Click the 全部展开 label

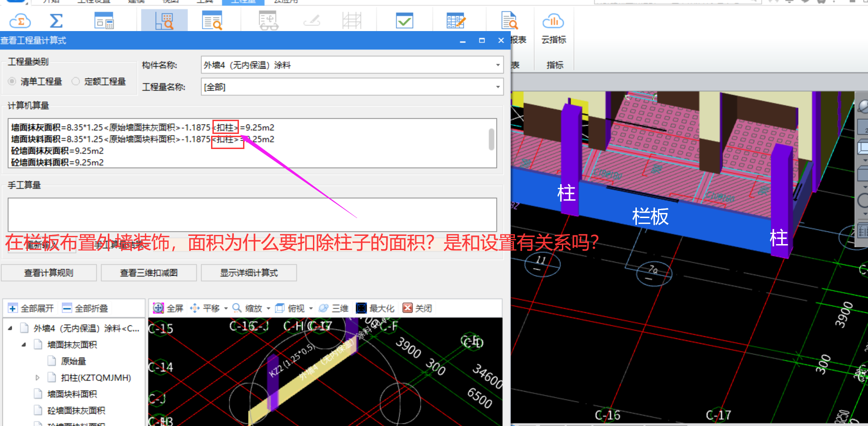tap(37, 309)
